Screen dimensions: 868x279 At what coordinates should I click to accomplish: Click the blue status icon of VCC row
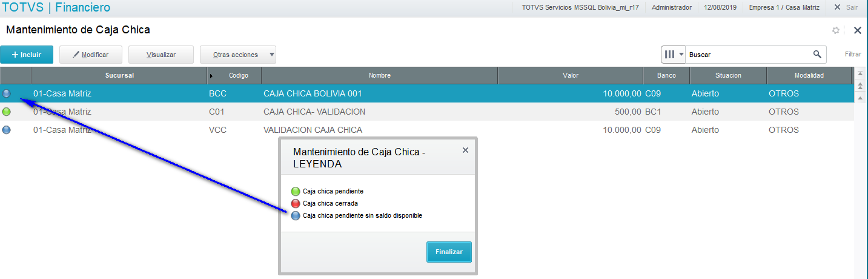(x=7, y=130)
